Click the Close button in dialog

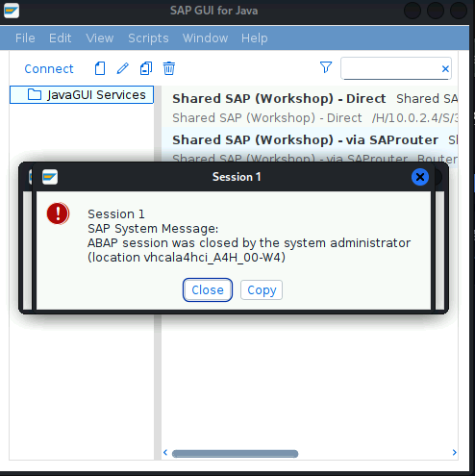pos(208,289)
